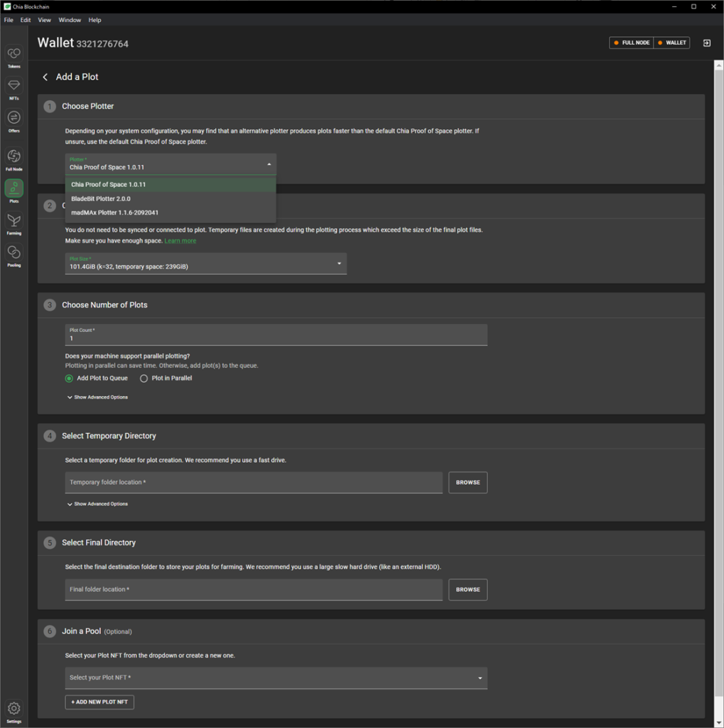Click the Plot Count input field

[x=276, y=335]
